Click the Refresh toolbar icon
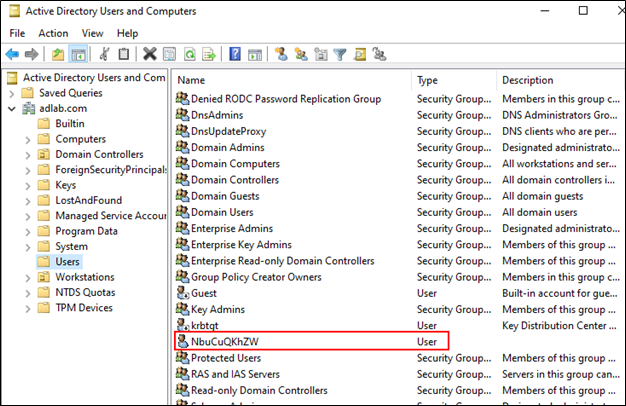The image size is (626, 406). click(189, 54)
